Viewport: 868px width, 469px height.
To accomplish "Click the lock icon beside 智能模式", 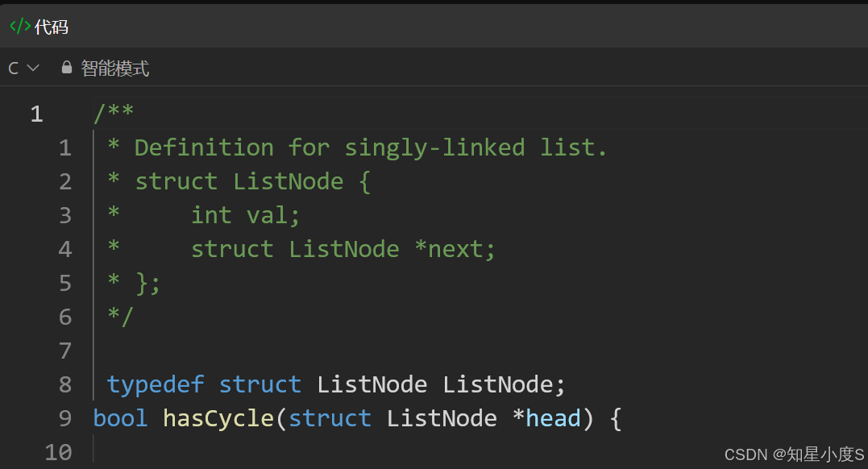I will [67, 68].
